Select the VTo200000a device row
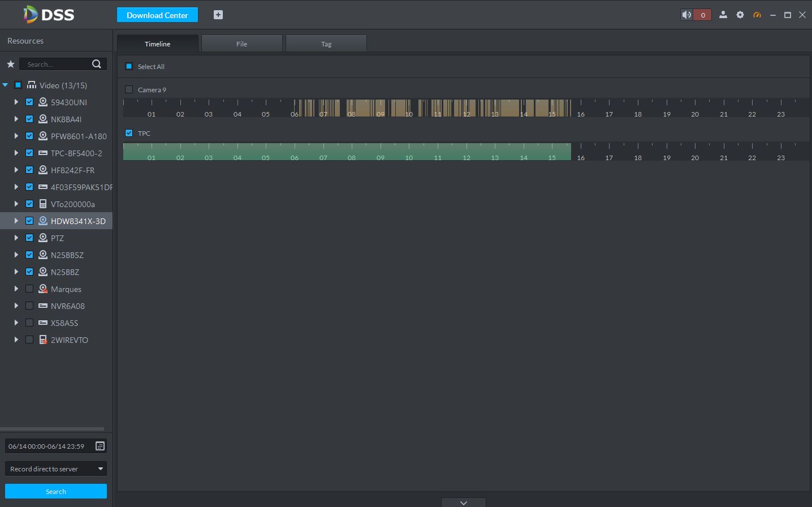This screenshot has width=812, height=507. click(57, 204)
